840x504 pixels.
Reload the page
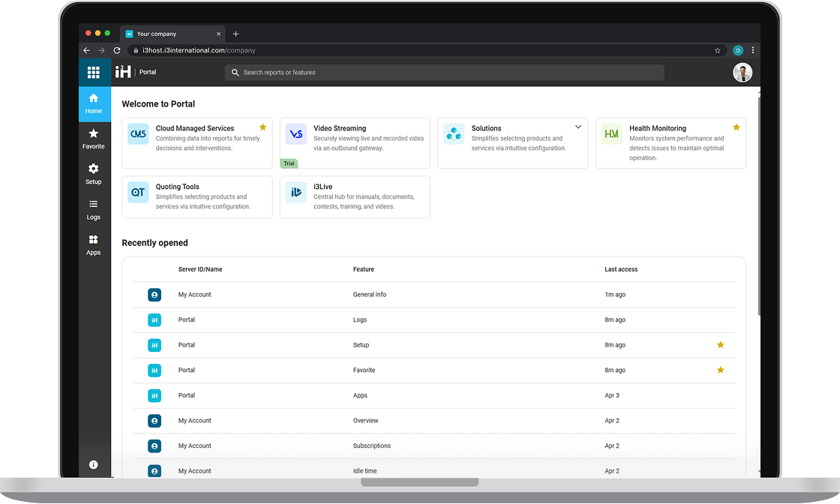(117, 50)
